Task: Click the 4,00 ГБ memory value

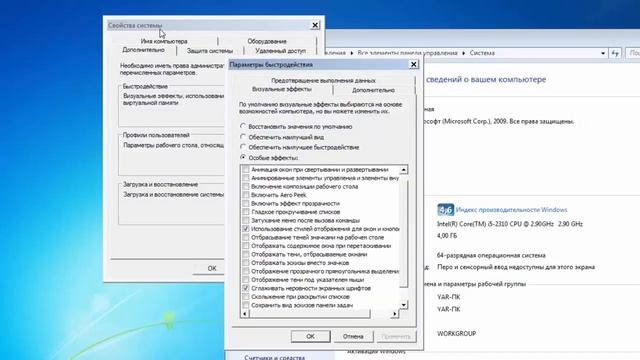Action: coord(447,236)
